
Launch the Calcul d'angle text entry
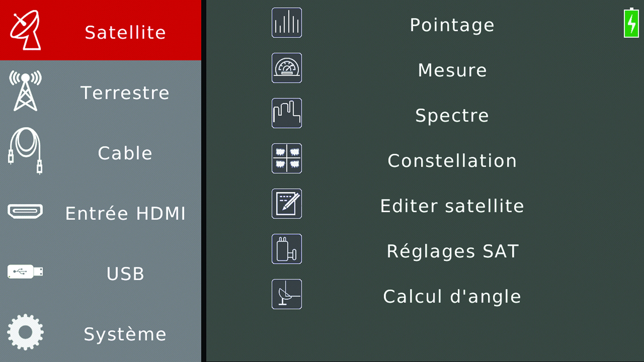tap(452, 297)
